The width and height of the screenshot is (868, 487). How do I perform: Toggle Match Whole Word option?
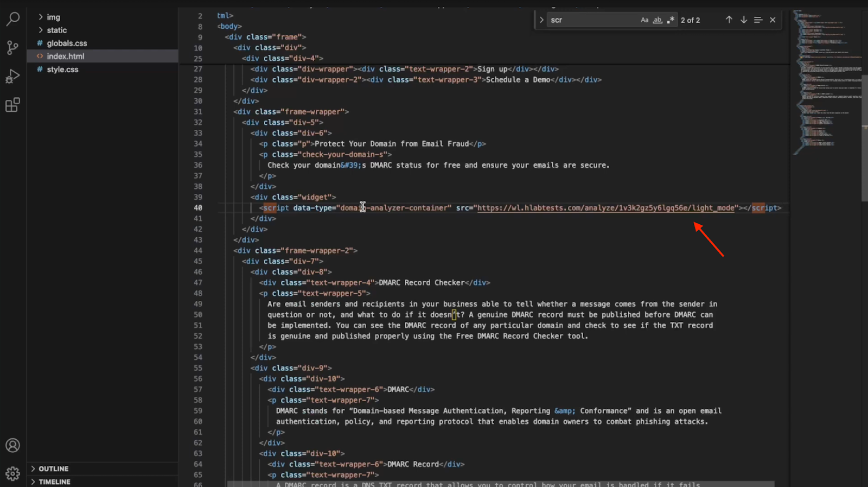pyautogui.click(x=658, y=20)
